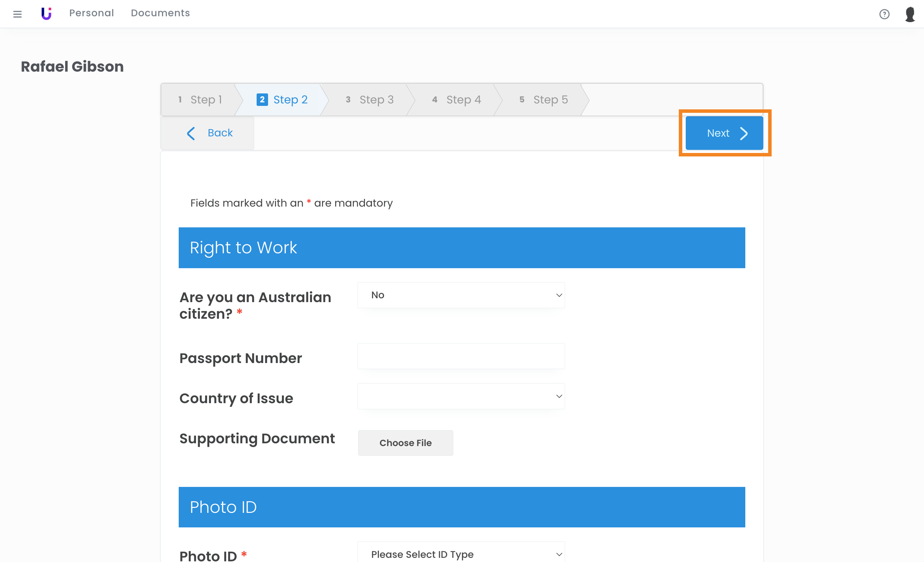
Task: Click the Back button label
Action: [x=220, y=133]
